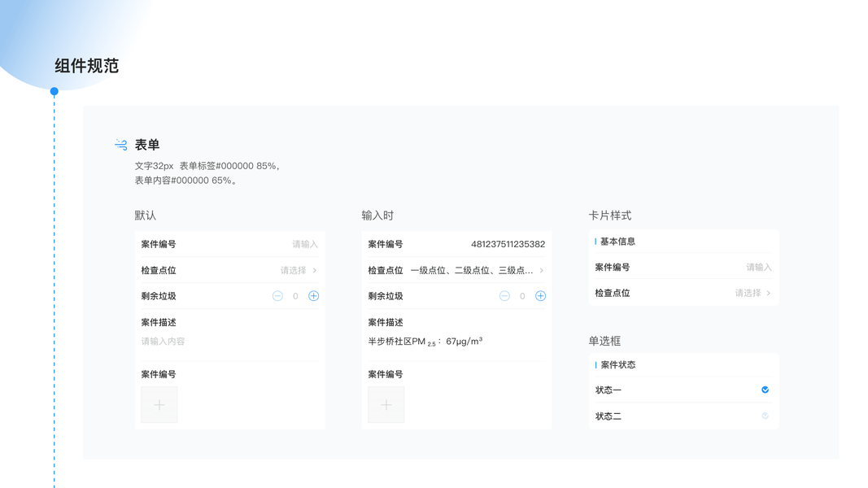Click 请选择 placeholder in 默认 form
868x488 pixels.
[294, 270]
